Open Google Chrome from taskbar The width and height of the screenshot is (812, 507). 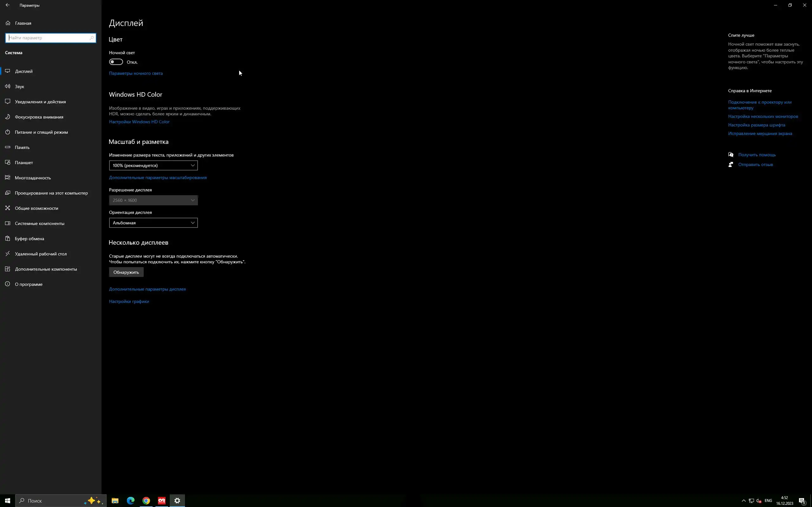coord(146,501)
